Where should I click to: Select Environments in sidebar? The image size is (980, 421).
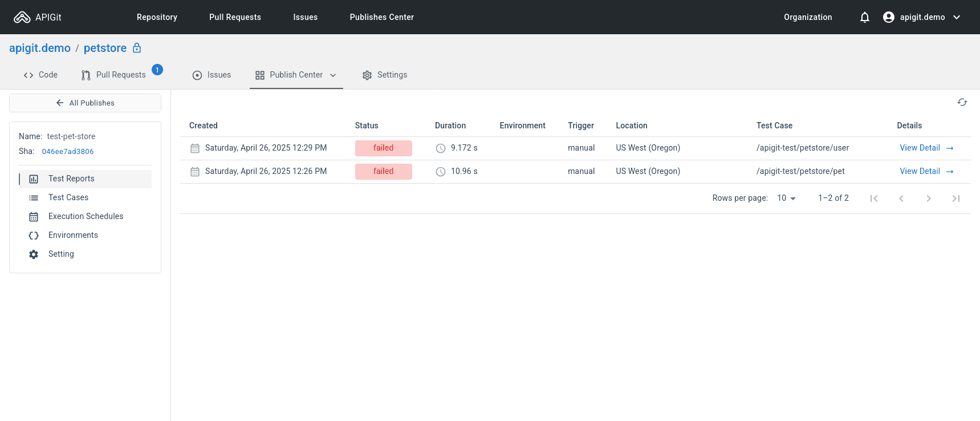pyautogui.click(x=86, y=235)
